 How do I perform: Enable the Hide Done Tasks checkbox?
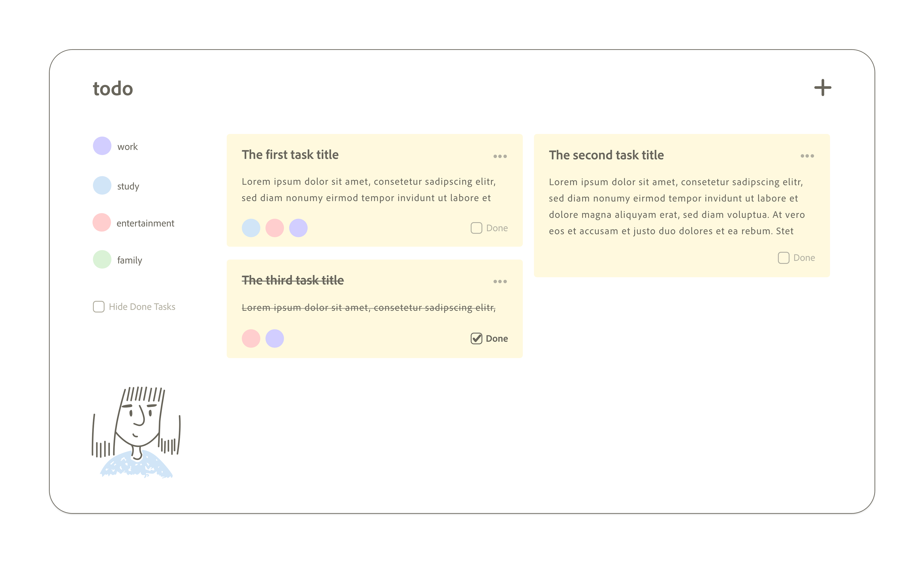click(99, 307)
